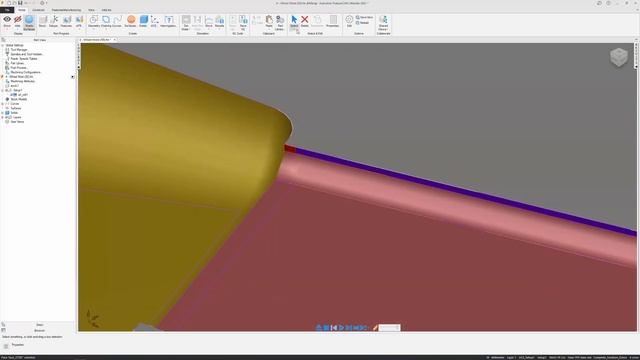Open the Features tool in ribbon

66,22
